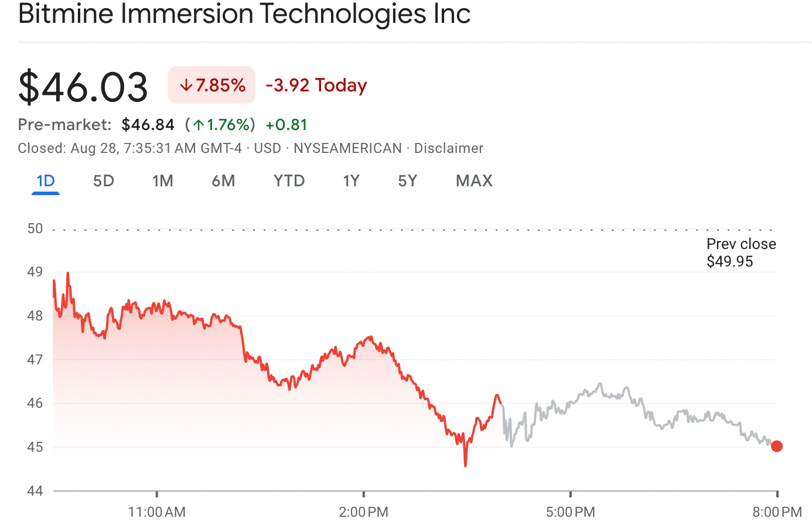
Task: Click the $46.03 current price
Action: 83,87
